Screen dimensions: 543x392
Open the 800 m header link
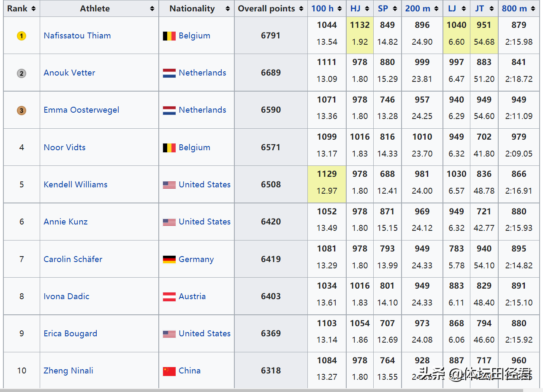[x=514, y=8]
